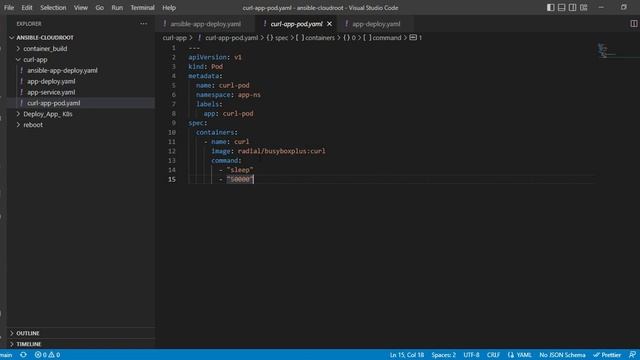Click 'radial/busyboxplus:curl' image value

(x=282, y=151)
